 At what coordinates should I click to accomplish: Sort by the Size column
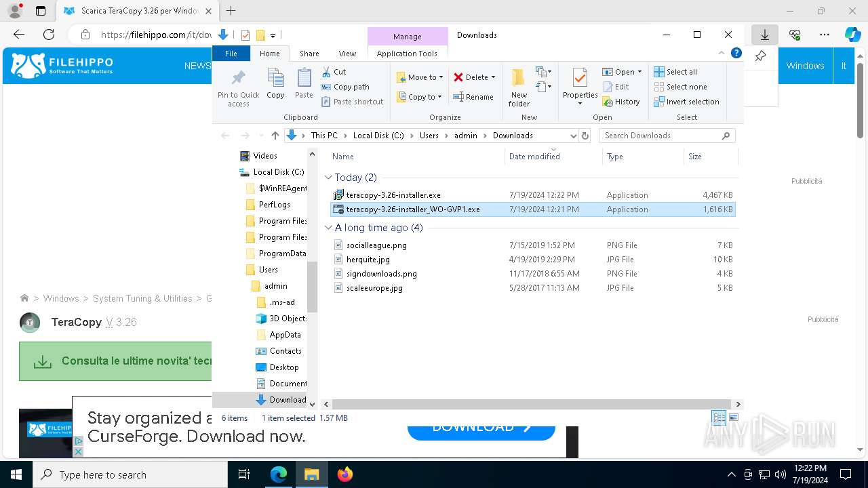click(x=710, y=157)
